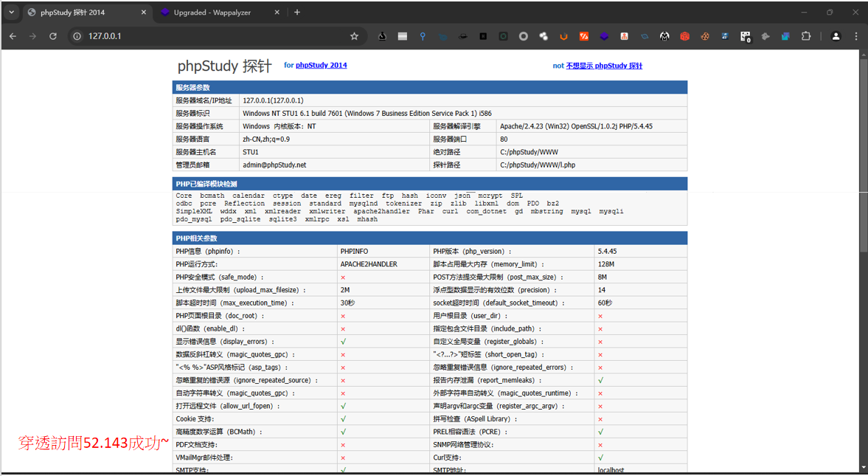
Task: Open the PHPINFO link
Action: pos(354,252)
